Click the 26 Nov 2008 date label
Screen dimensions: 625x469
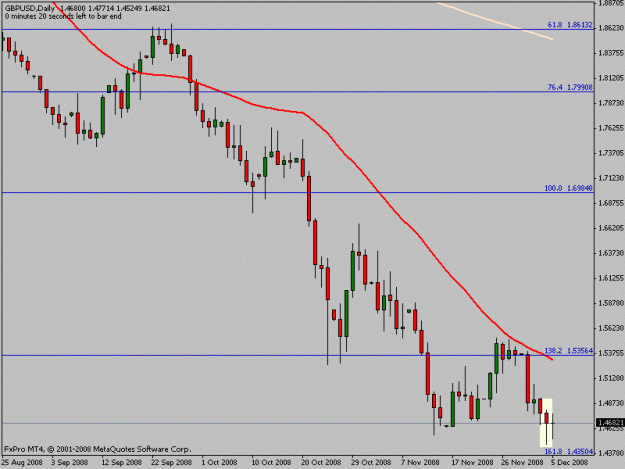pyautogui.click(x=522, y=462)
